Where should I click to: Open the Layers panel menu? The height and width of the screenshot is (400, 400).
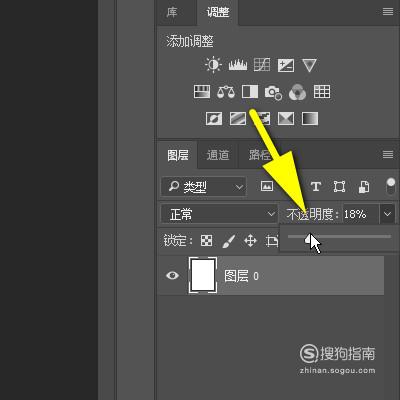pyautogui.click(x=388, y=154)
